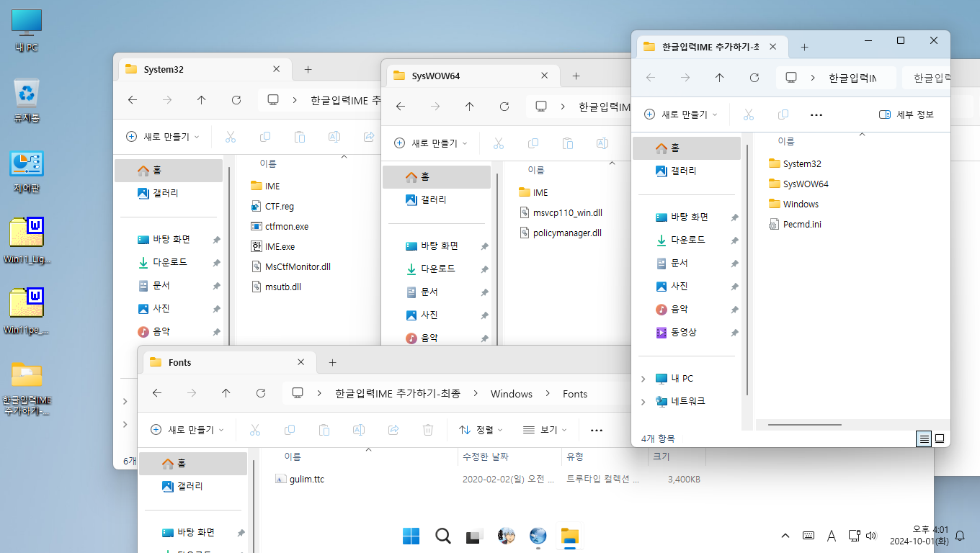
Task: Open the 제어판 control panel icon
Action: click(27, 171)
